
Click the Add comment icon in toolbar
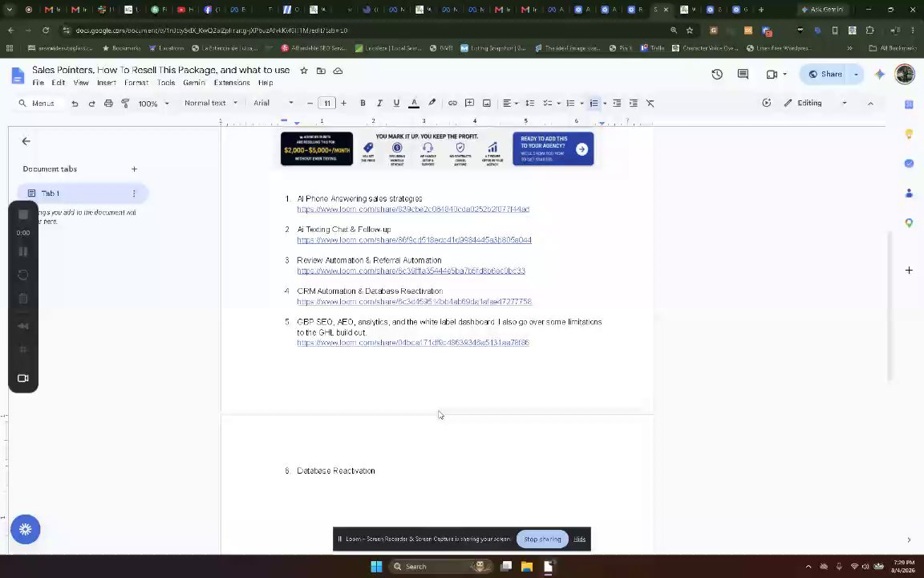[470, 104]
